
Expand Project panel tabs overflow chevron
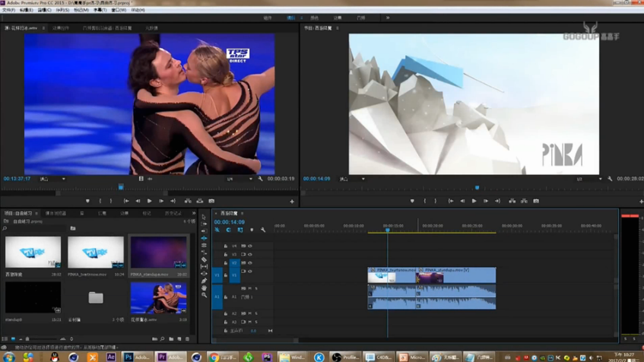(x=194, y=213)
